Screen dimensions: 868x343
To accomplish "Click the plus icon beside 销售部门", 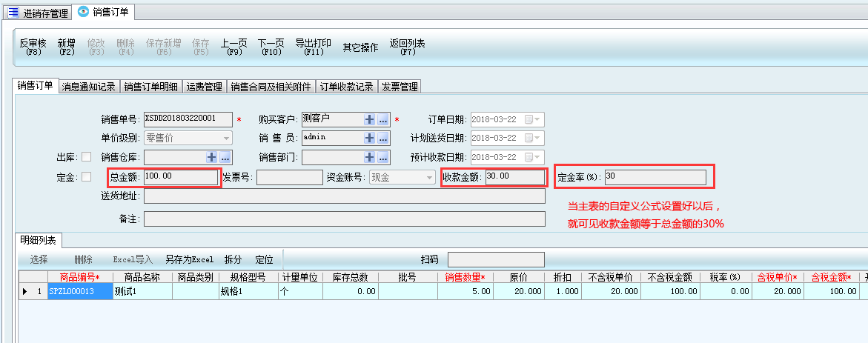I will pos(369,157).
